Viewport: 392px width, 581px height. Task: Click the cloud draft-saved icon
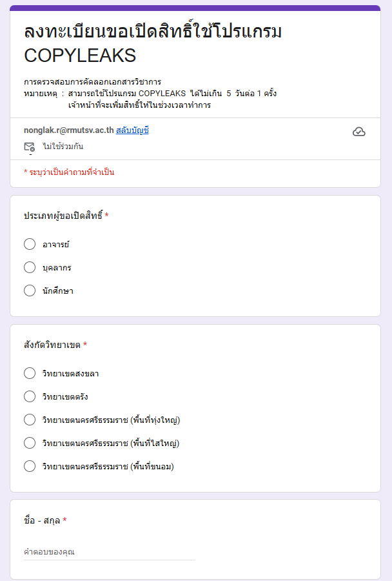[359, 132]
